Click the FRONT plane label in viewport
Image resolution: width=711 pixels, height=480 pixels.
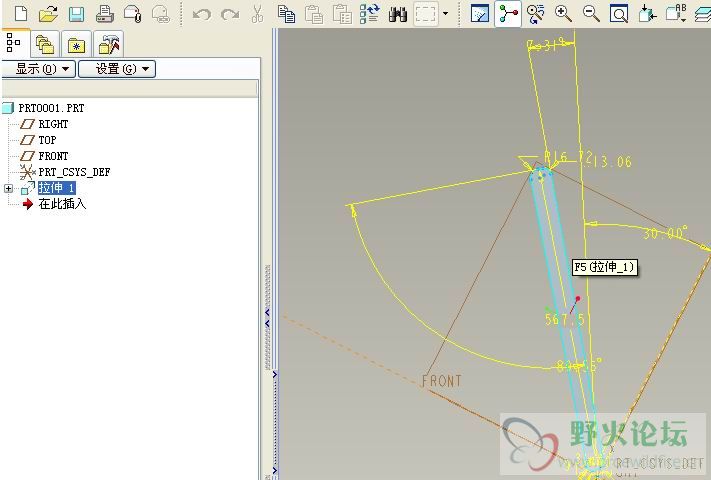tap(442, 381)
